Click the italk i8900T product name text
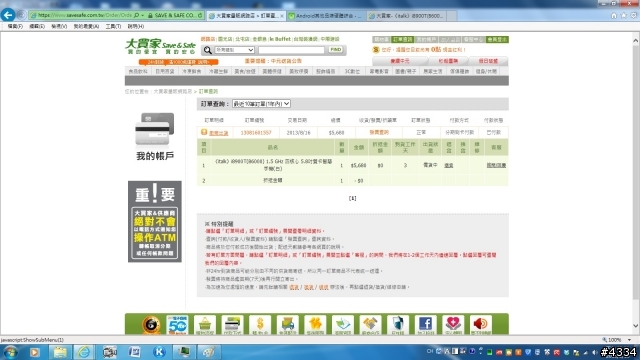This screenshot has width=640, height=360. [273, 165]
